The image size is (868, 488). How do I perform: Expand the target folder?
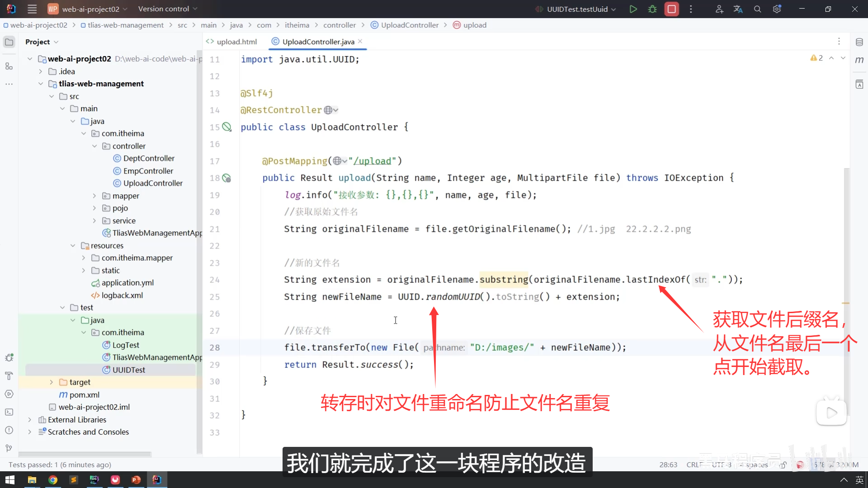51,382
